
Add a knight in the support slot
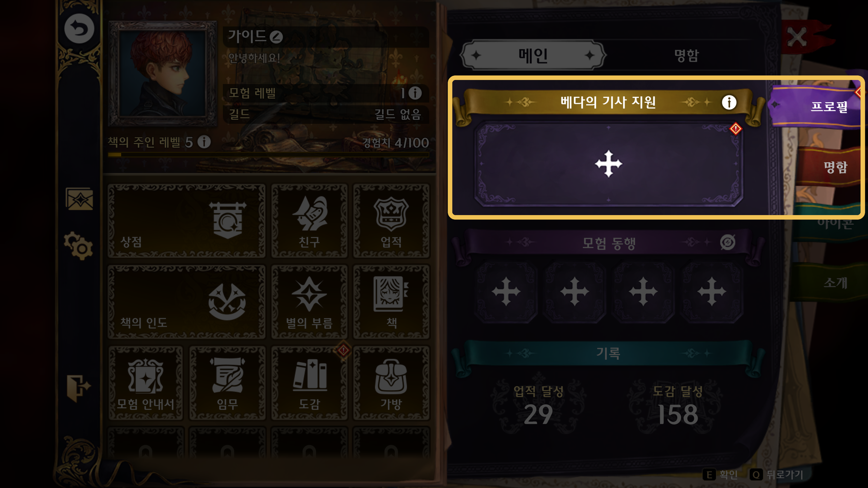coord(609,164)
